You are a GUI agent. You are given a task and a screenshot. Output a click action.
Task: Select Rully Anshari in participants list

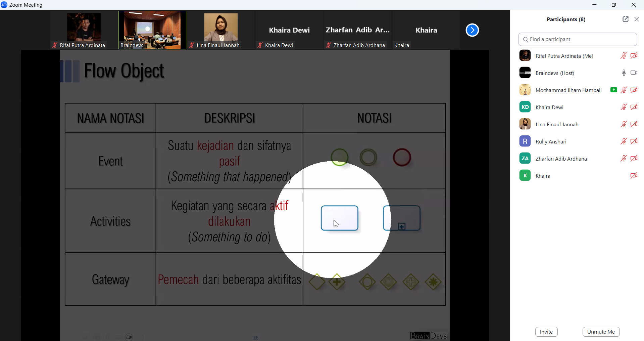[x=551, y=141]
